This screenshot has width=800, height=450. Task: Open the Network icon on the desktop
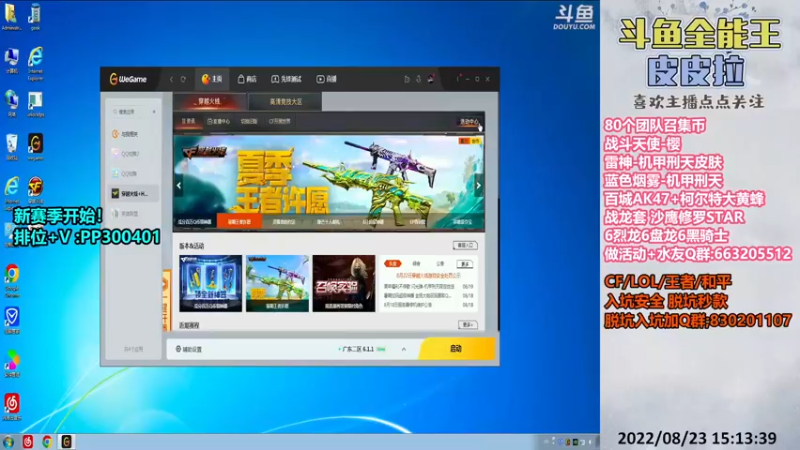pos(11,104)
